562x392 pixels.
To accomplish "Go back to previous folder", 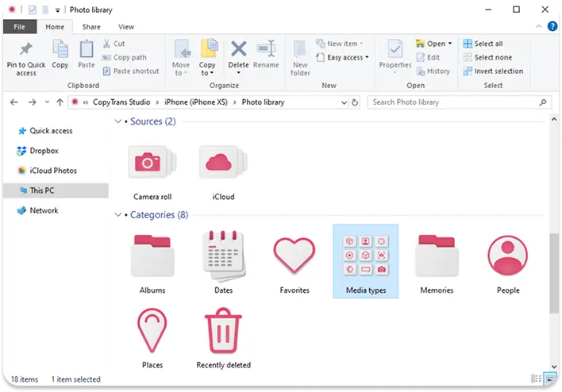I will pos(14,102).
